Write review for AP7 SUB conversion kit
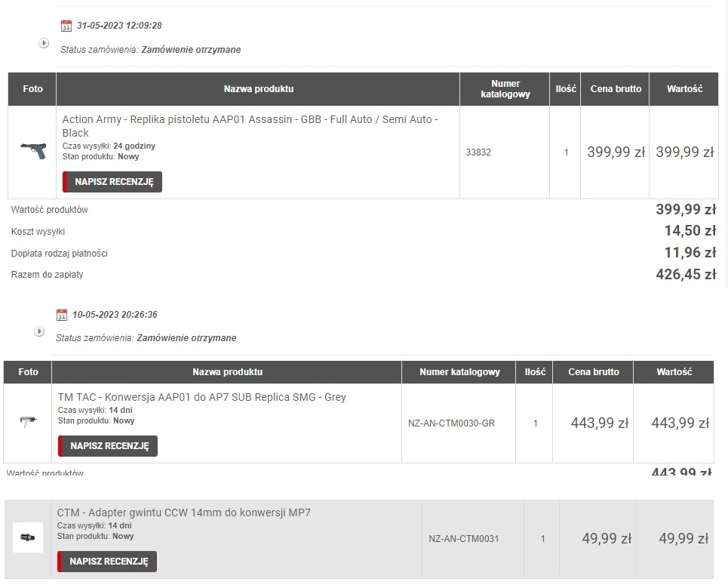The width and height of the screenshot is (728, 588). 108,446
